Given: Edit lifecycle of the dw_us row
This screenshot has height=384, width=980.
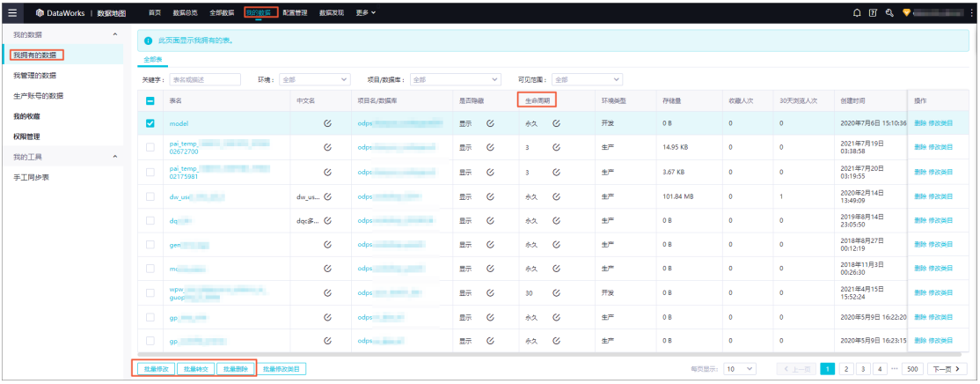Looking at the screenshot, I should [556, 196].
